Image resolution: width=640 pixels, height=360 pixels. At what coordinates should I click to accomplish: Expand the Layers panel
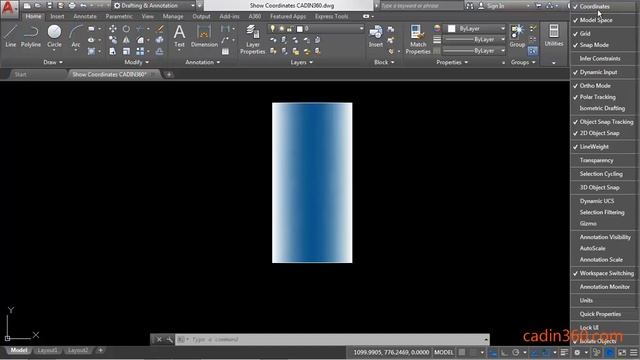(302, 62)
